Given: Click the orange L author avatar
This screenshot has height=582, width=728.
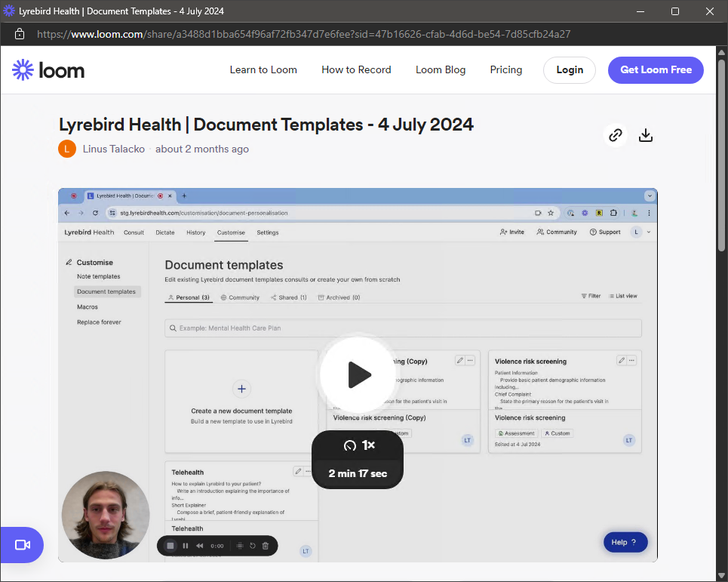Looking at the screenshot, I should 67,149.
